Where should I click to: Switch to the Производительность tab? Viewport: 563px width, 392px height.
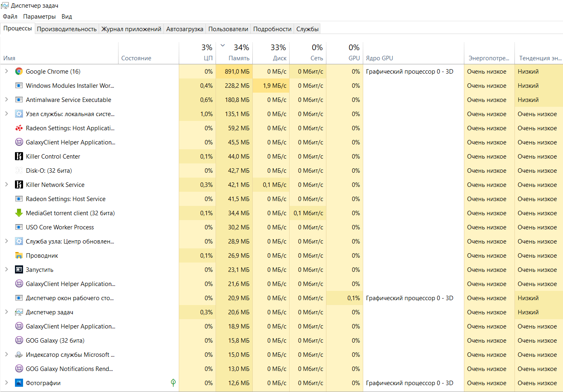[x=67, y=29]
